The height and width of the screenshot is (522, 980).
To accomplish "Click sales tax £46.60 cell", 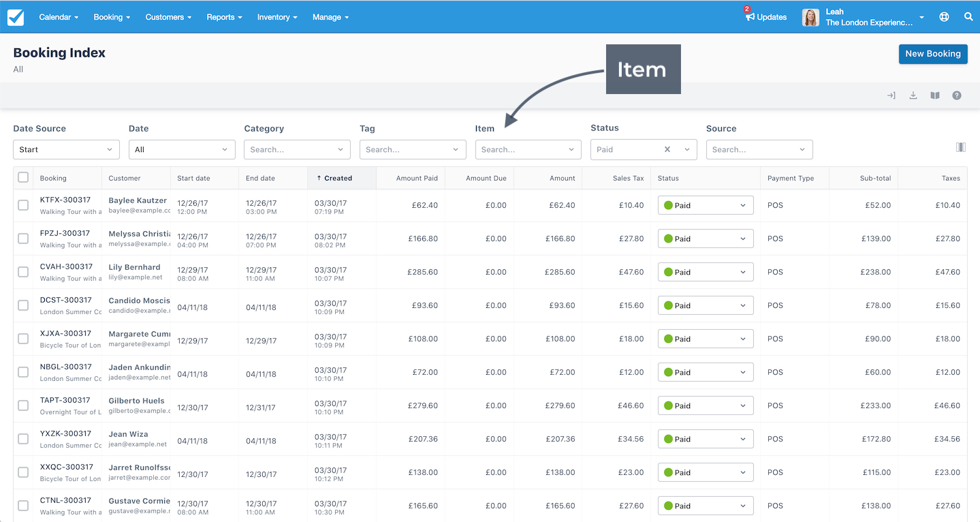I will pos(631,405).
